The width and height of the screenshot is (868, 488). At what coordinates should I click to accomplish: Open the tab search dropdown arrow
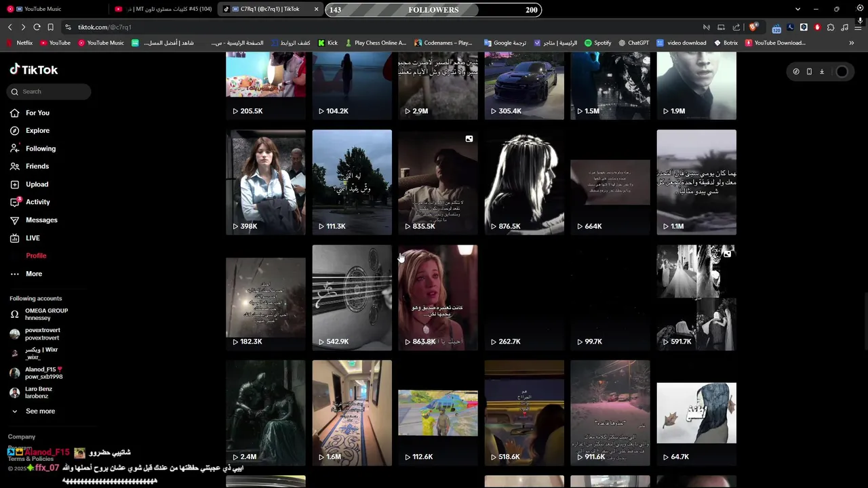tap(797, 9)
